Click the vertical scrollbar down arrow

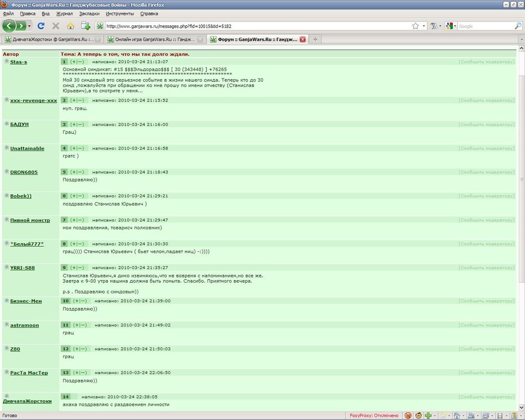521,407
